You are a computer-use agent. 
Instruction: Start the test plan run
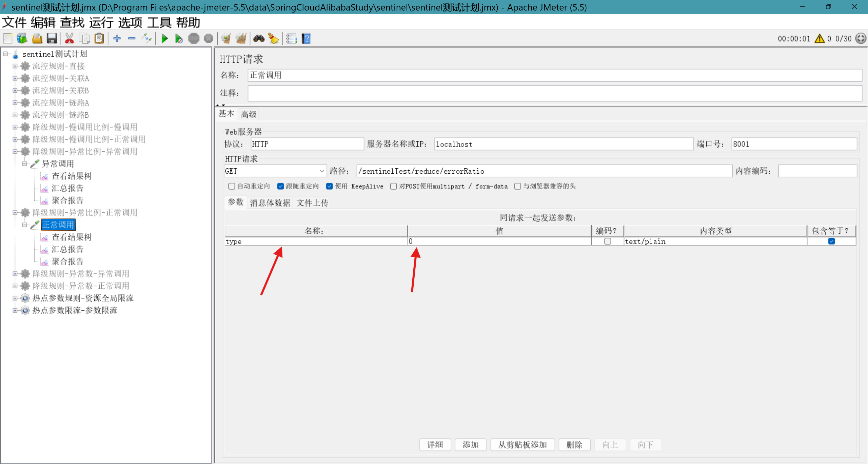point(164,38)
